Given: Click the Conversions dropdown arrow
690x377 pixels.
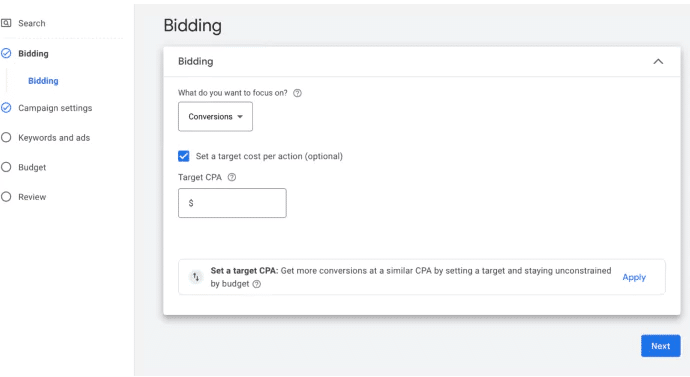Looking at the screenshot, I should pyautogui.click(x=240, y=117).
